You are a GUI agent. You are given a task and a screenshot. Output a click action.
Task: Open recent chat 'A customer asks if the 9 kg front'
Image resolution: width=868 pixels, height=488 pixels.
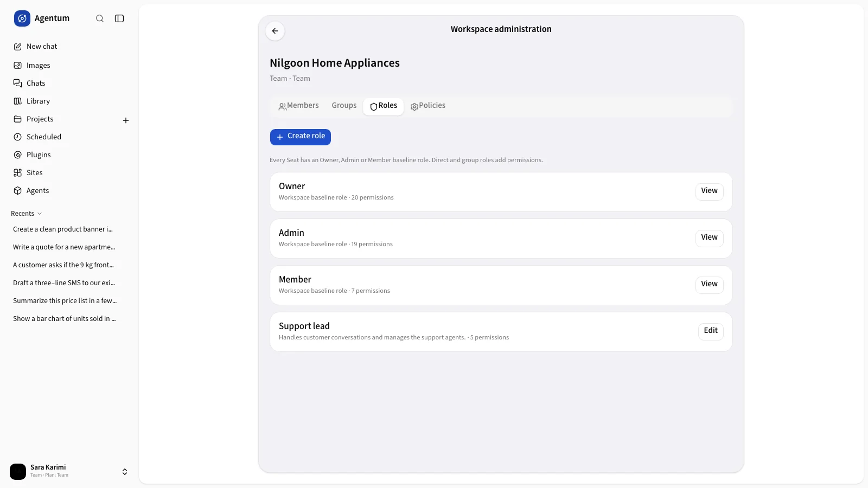pyautogui.click(x=63, y=265)
